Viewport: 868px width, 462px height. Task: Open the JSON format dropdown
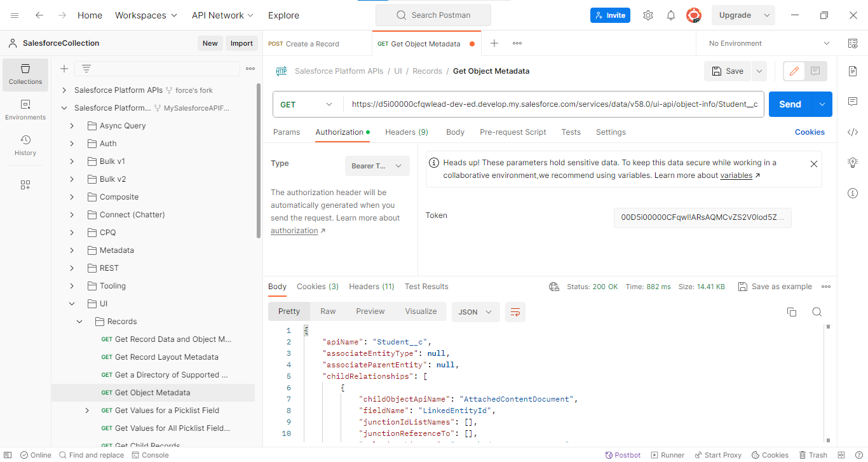pos(476,312)
